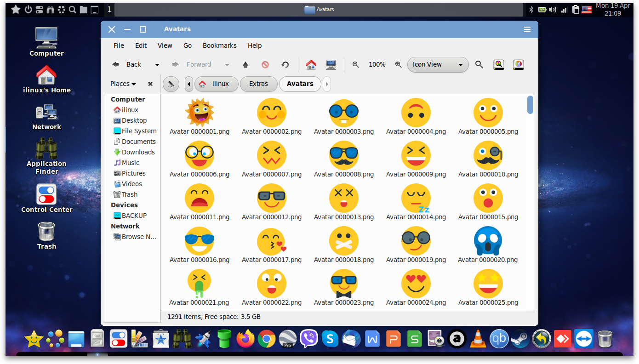Image resolution: width=639 pixels, height=364 pixels.
Task: Change the Icon View combo box
Action: (x=438, y=65)
